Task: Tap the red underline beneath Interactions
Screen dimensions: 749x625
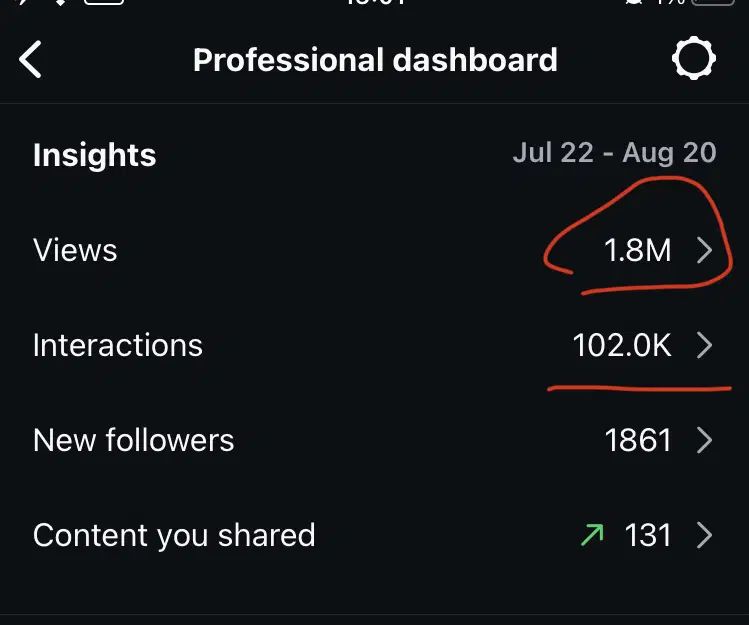Action: pos(639,388)
